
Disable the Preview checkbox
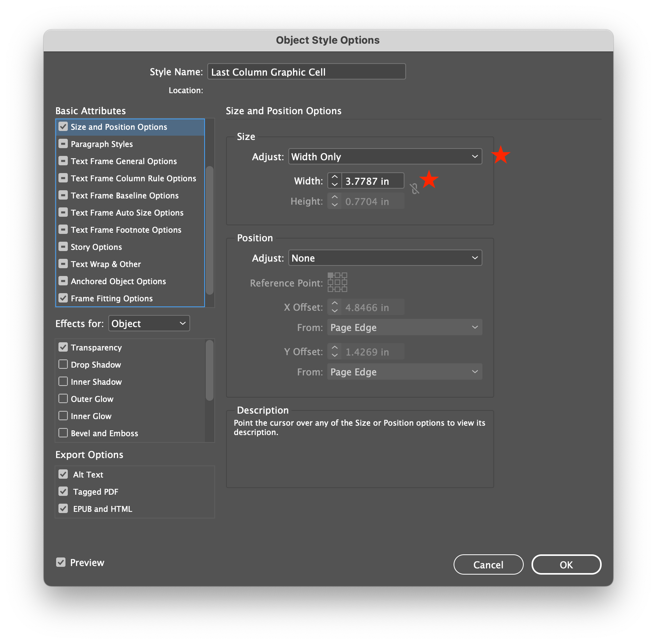(x=61, y=562)
